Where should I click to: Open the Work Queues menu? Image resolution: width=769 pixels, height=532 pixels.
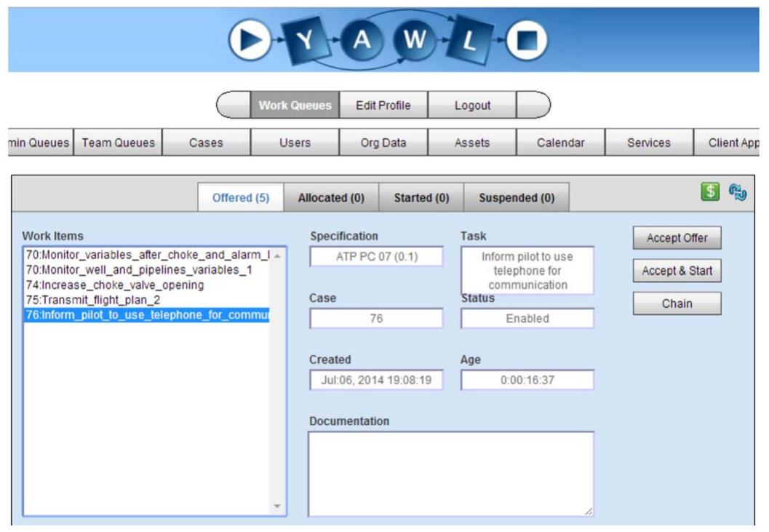(x=295, y=105)
